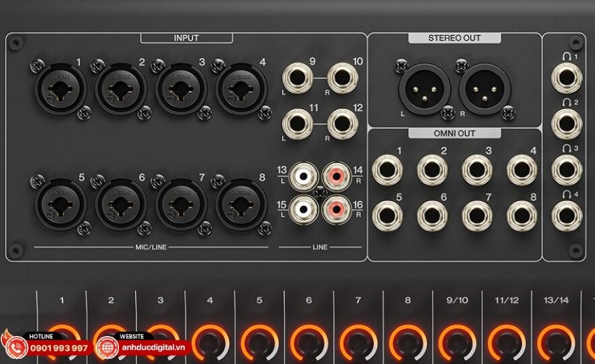Click red RCA input 14 (R)
This screenshot has width=595, height=364.
pyautogui.click(x=336, y=176)
